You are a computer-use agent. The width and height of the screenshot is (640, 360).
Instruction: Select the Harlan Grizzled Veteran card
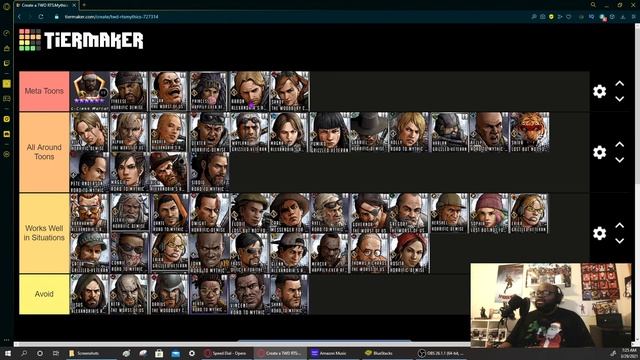(449, 132)
